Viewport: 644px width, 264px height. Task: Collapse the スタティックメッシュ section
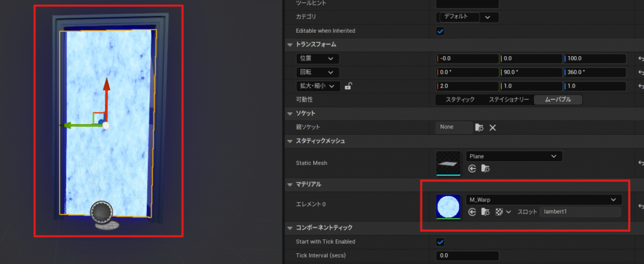point(290,141)
